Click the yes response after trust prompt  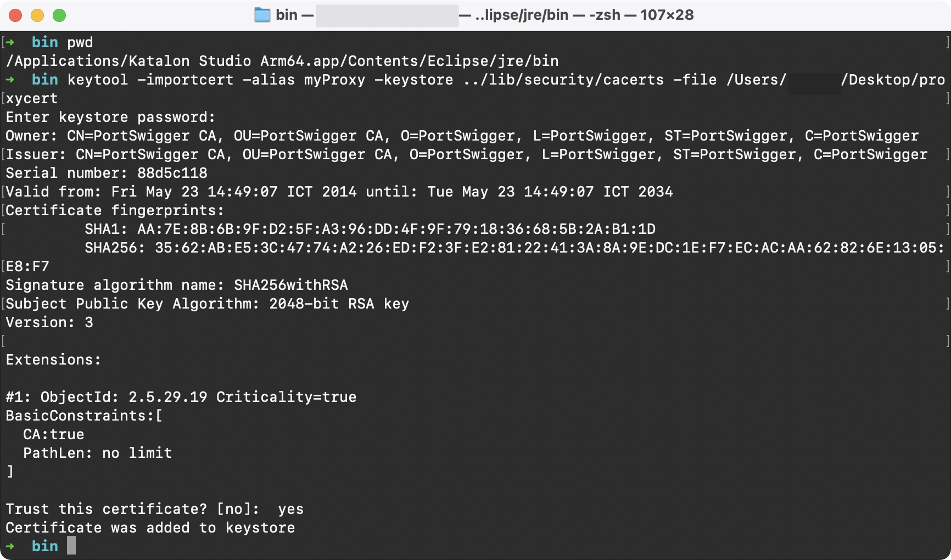292,509
